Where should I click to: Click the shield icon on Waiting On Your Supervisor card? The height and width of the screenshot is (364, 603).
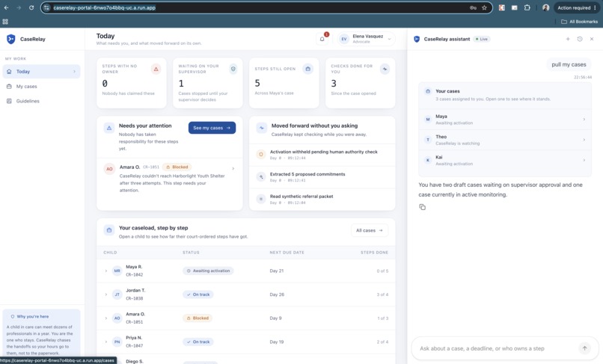pos(233,70)
